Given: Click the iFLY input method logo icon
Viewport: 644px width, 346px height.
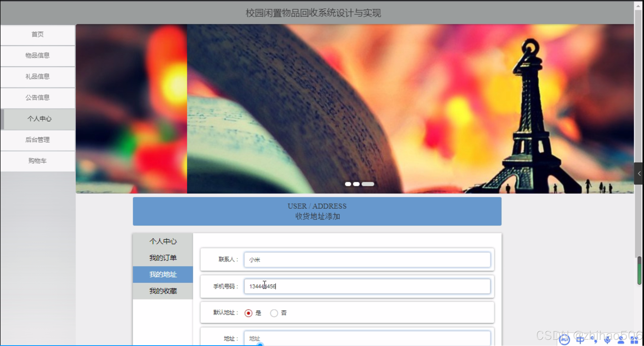Looking at the screenshot, I should [564, 340].
